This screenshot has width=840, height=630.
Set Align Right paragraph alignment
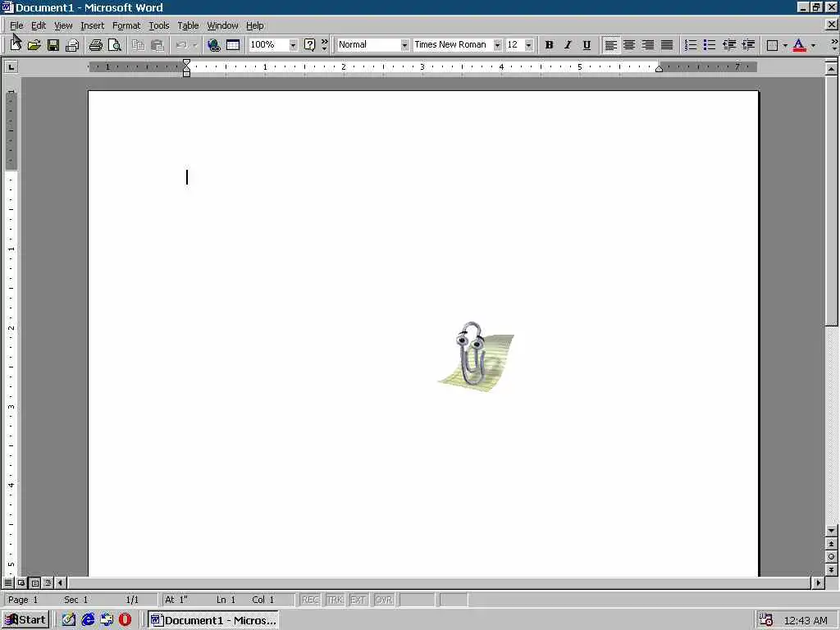click(648, 45)
